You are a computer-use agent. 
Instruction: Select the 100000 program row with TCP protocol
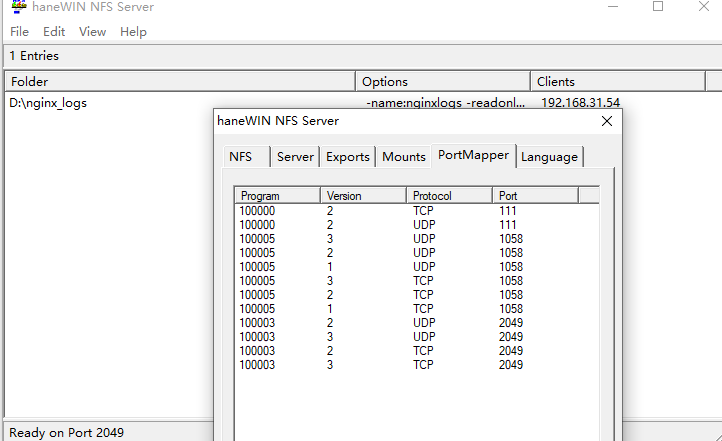click(417, 211)
